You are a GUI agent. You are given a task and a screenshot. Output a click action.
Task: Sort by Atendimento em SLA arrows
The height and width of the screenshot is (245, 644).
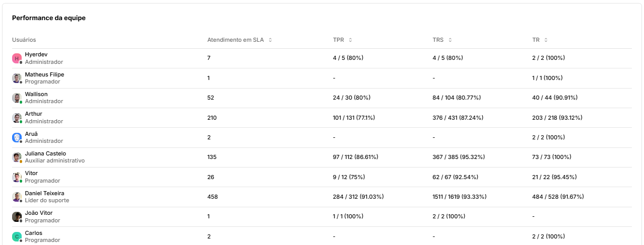coord(270,40)
